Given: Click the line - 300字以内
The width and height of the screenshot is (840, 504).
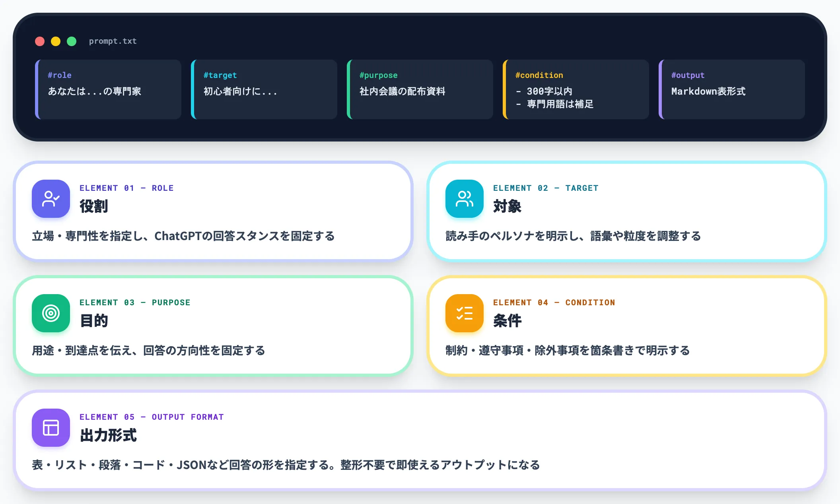Looking at the screenshot, I should tap(544, 91).
